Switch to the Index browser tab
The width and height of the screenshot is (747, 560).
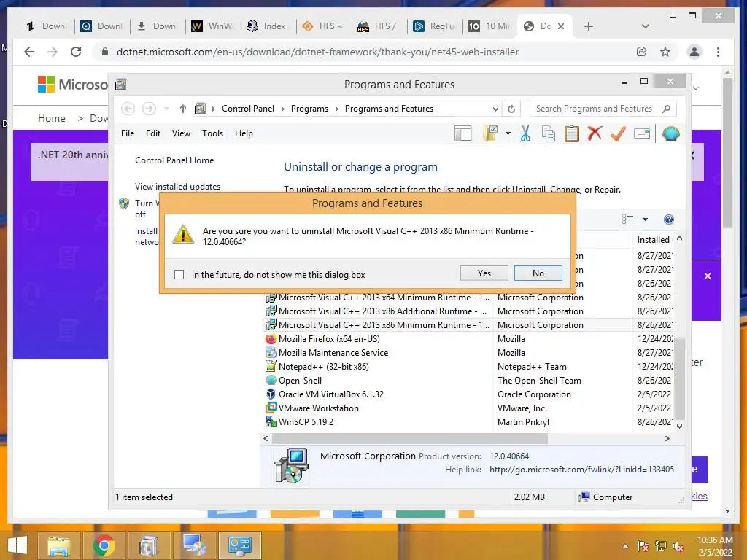click(268, 26)
